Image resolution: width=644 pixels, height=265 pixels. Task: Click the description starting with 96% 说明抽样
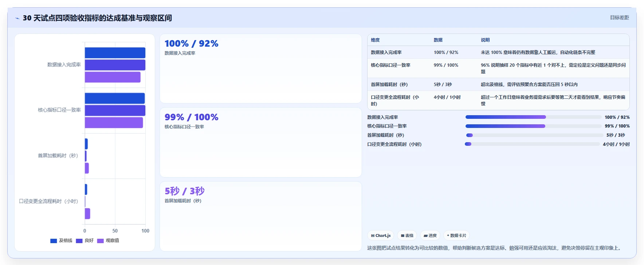tap(553, 69)
